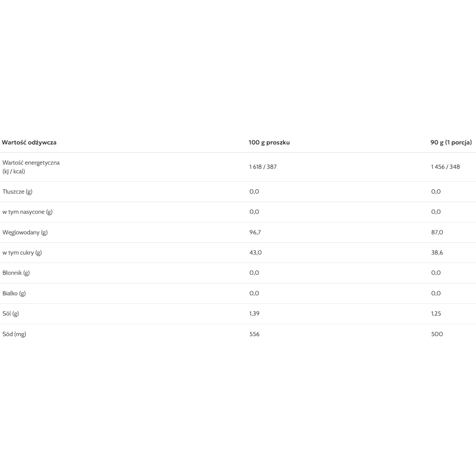The image size is (476, 476).
Task: Click the carbohydrate value "96,7"
Action: point(255,232)
